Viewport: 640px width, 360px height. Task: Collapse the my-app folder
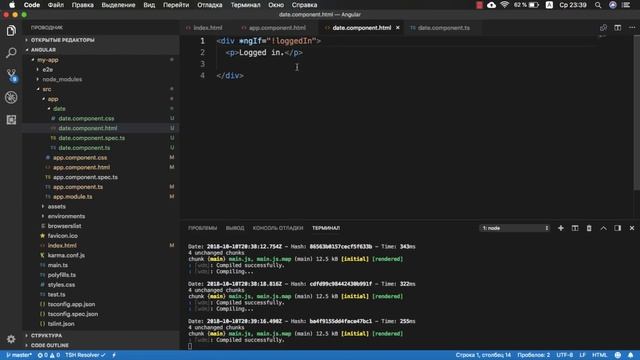tap(48, 60)
